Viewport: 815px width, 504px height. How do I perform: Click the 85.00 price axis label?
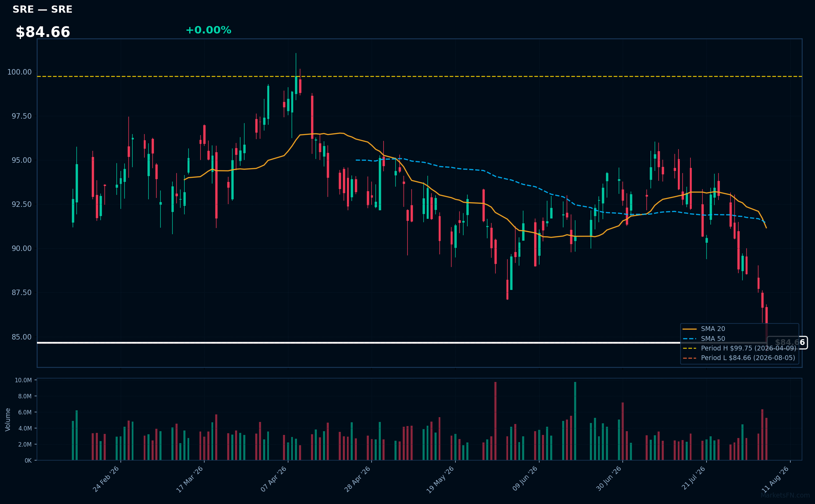[22, 337]
